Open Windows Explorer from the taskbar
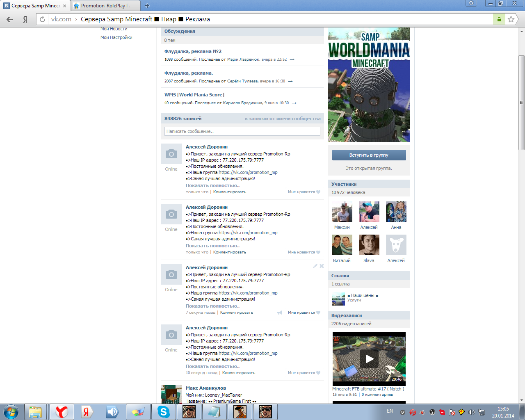The height and width of the screenshot is (420, 525). [36, 412]
